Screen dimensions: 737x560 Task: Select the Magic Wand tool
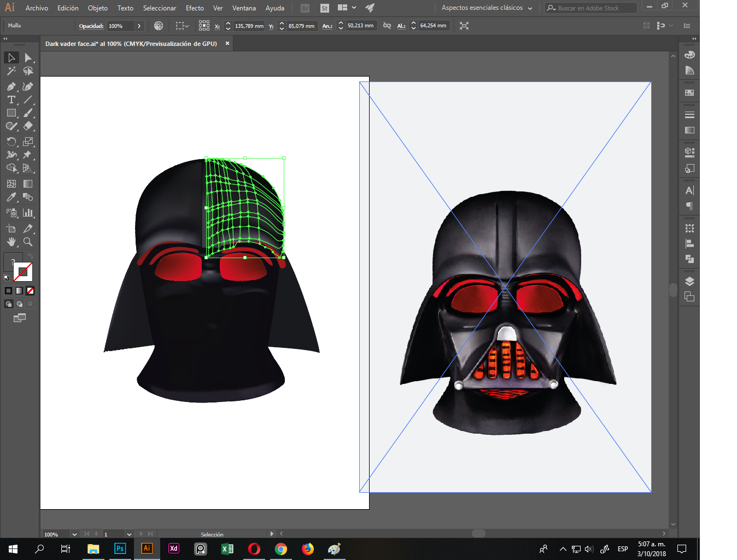click(x=11, y=71)
